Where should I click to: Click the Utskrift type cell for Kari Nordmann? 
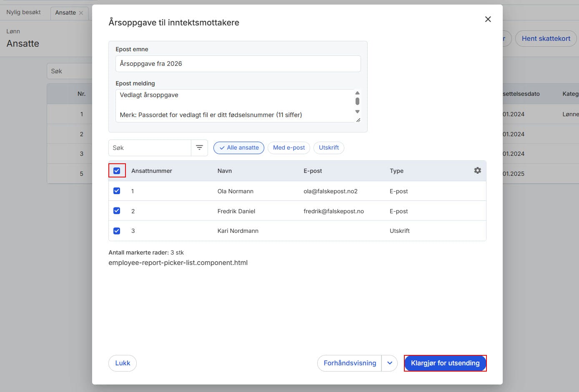tap(400, 231)
